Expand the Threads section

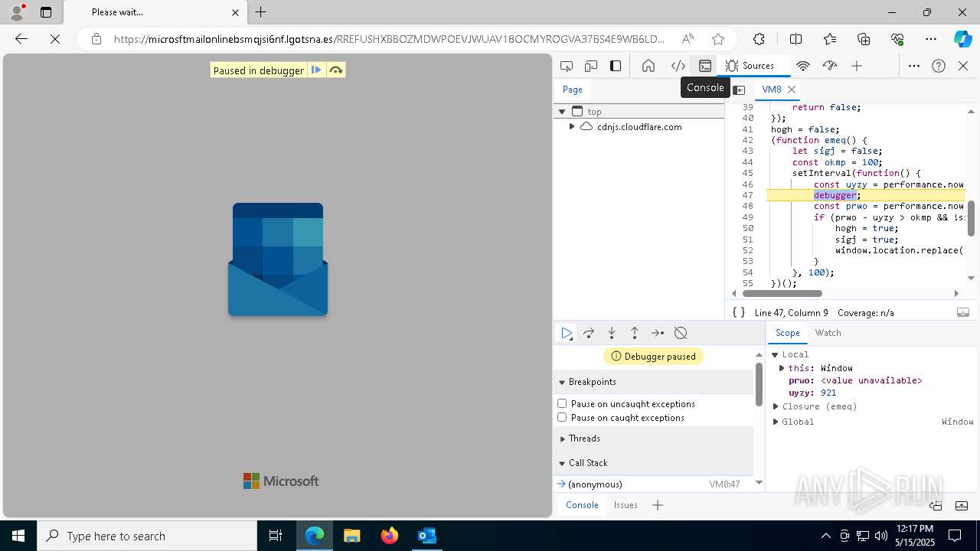click(654, 439)
